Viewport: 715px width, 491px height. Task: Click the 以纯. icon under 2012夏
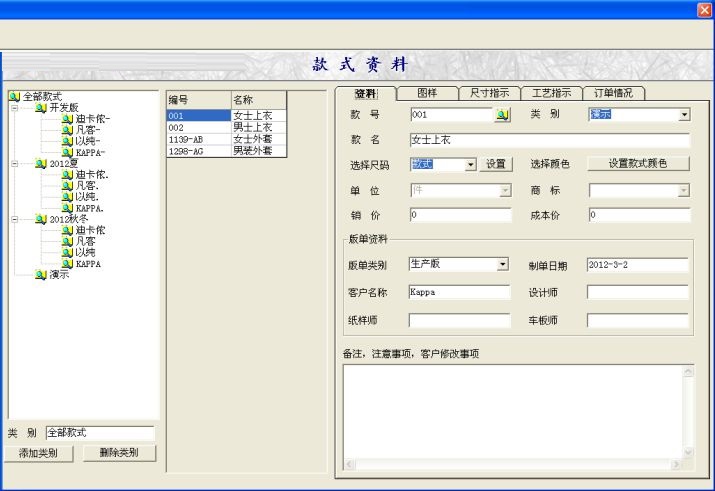67,197
